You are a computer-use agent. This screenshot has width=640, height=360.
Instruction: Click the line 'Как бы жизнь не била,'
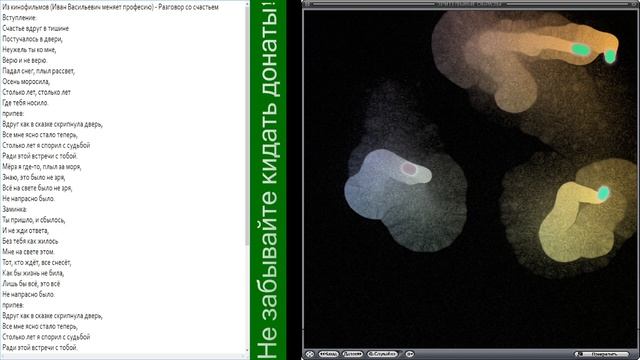point(33,273)
